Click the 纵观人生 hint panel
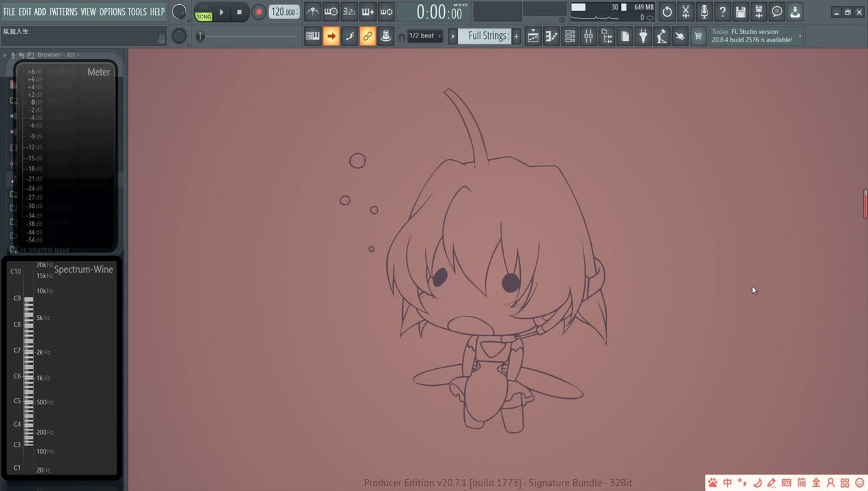The height and width of the screenshot is (491, 868). pyautogui.click(x=83, y=36)
